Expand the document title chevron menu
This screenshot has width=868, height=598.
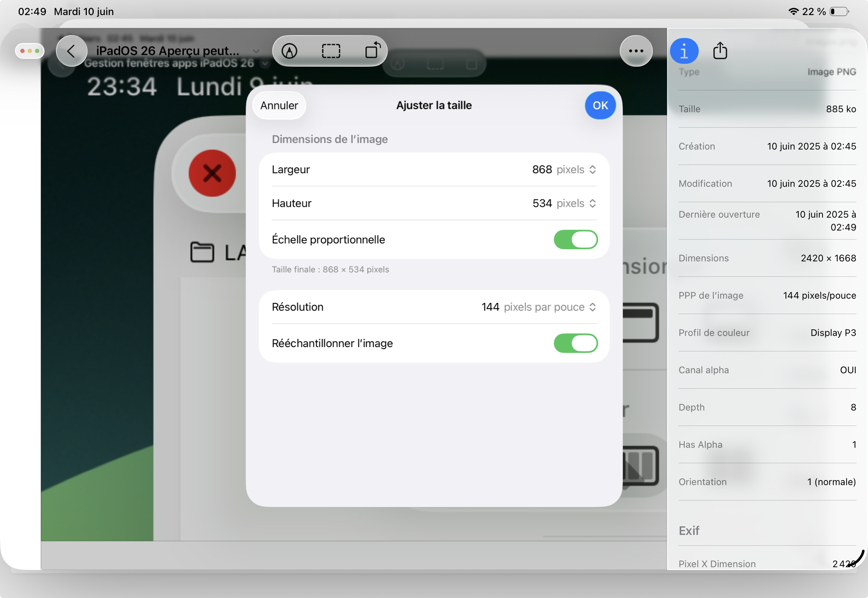[256, 51]
